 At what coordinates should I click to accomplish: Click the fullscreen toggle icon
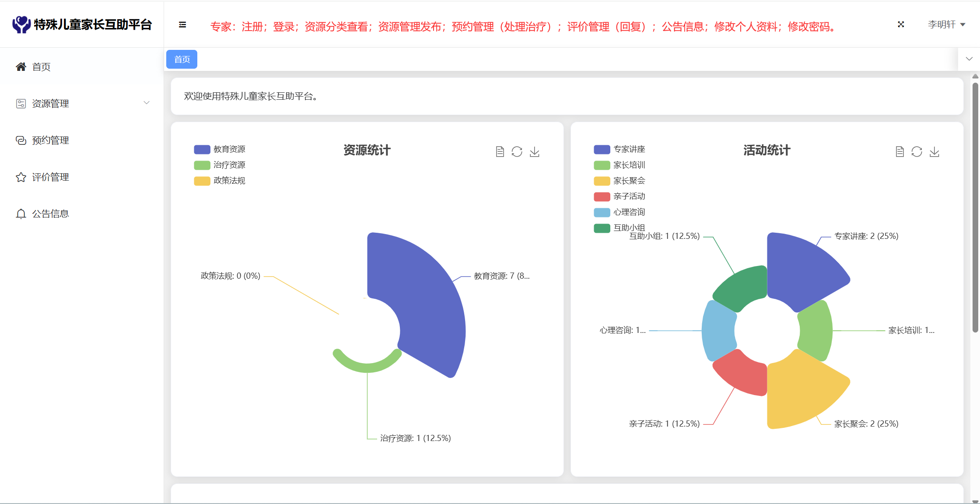click(x=901, y=24)
